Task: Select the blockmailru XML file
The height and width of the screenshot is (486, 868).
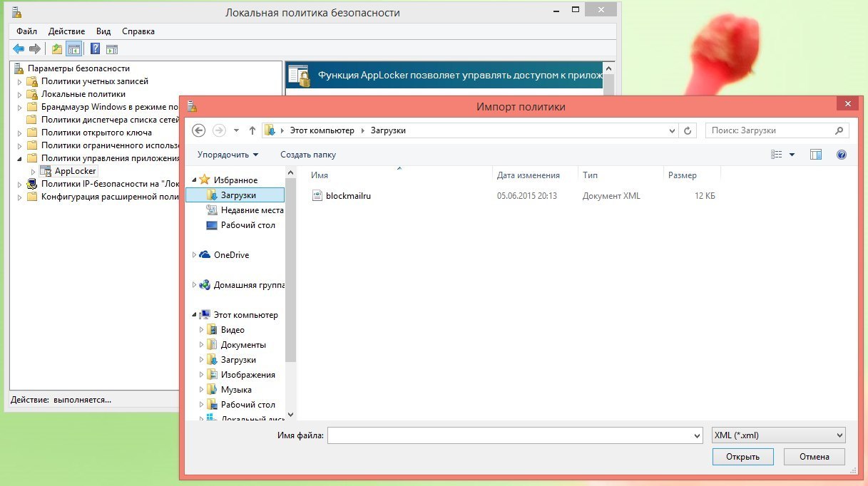Action: click(x=348, y=196)
